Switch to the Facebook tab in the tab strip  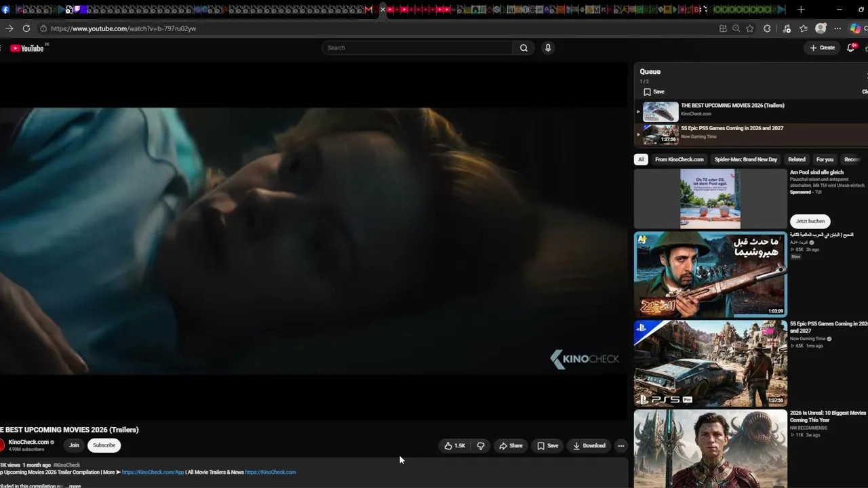pos(5,9)
